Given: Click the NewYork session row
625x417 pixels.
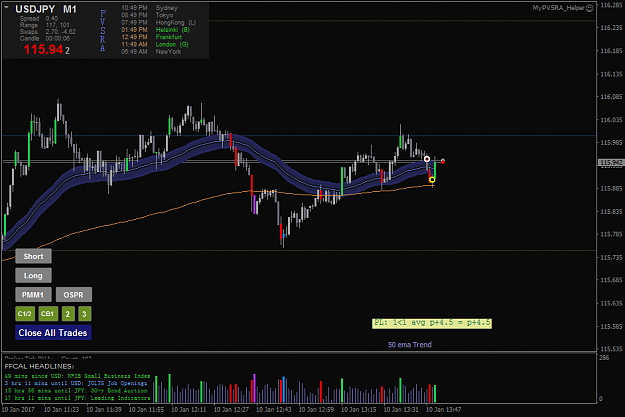Looking at the screenshot, I should point(151,51).
